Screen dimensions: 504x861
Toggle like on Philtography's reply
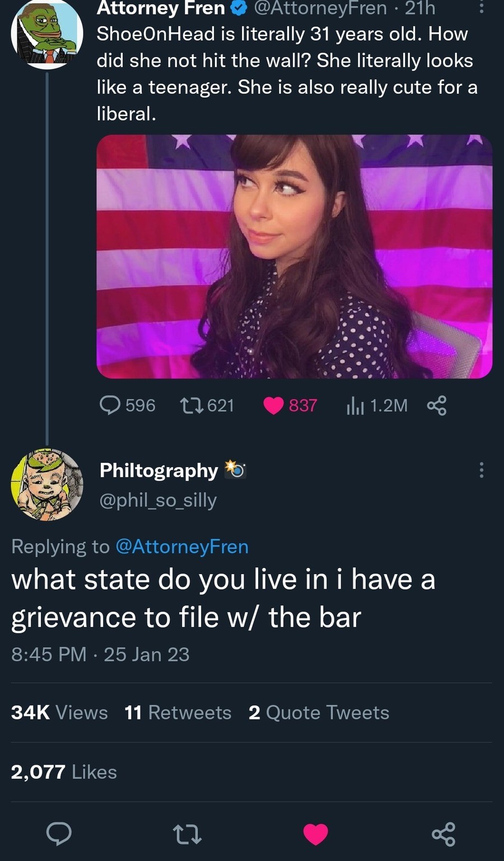point(316,834)
